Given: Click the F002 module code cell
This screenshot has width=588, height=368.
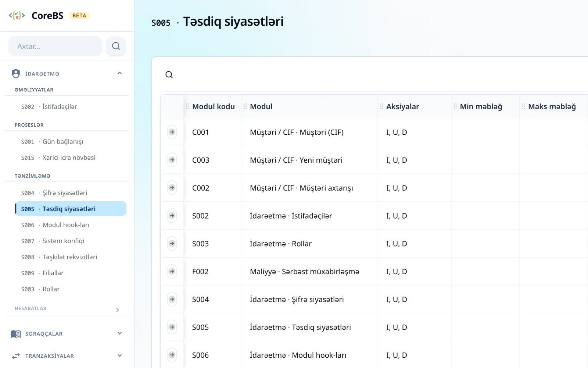Looking at the screenshot, I should (200, 272).
